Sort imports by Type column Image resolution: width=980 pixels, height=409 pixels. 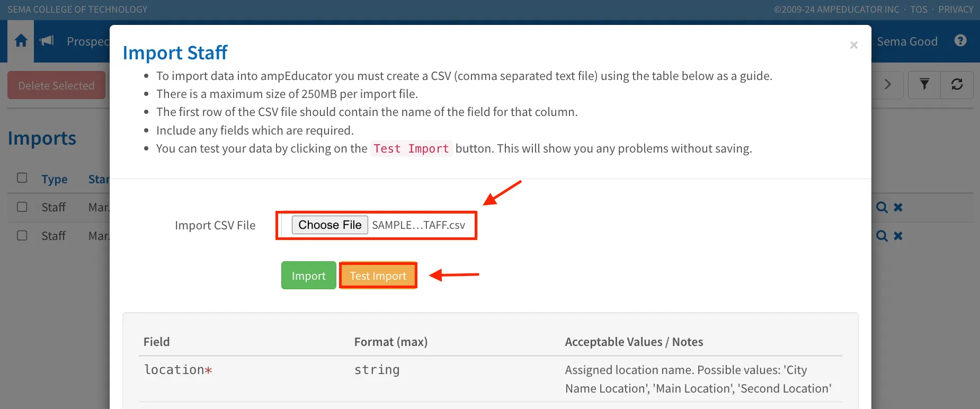55,179
